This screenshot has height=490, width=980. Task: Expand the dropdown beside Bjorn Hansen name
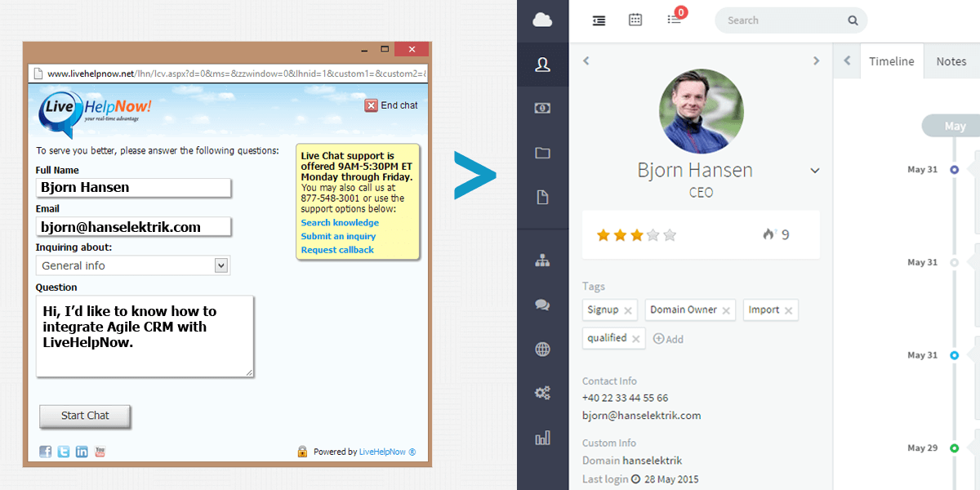(814, 171)
